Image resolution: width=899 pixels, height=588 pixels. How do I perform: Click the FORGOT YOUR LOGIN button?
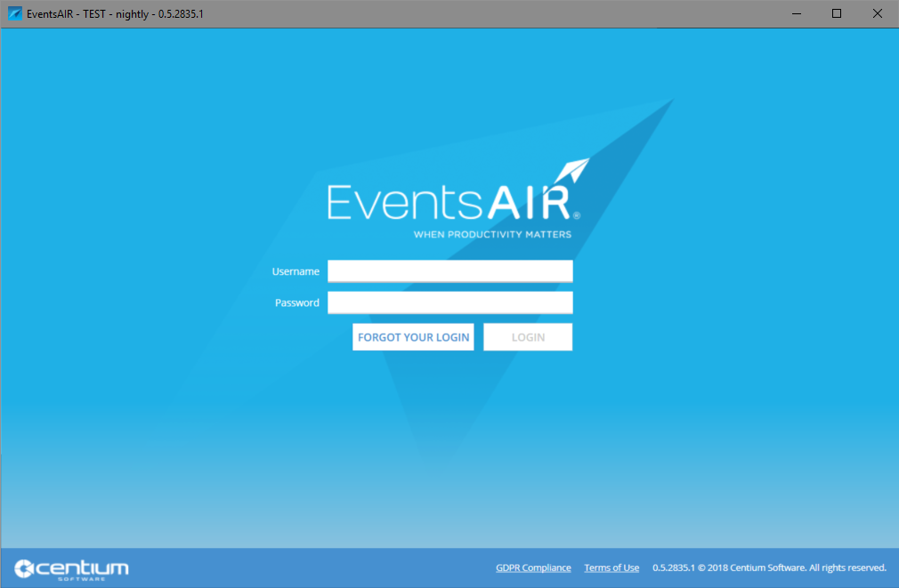[x=413, y=337]
